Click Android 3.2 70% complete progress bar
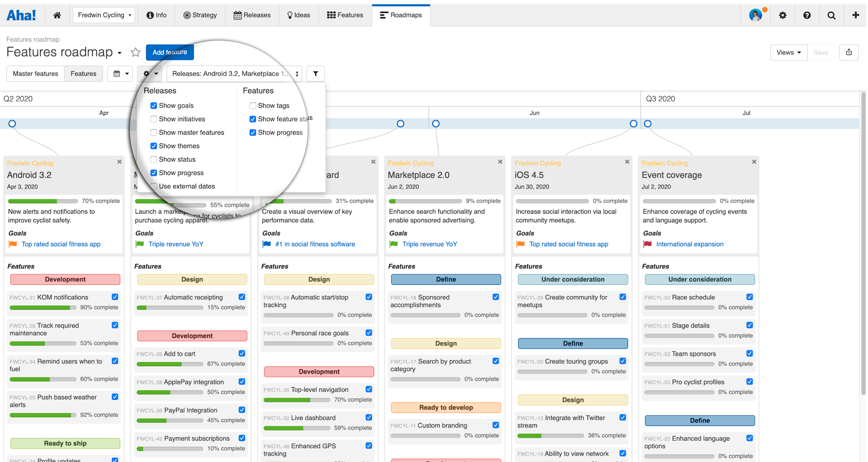The height and width of the screenshot is (462, 868). 43,201
